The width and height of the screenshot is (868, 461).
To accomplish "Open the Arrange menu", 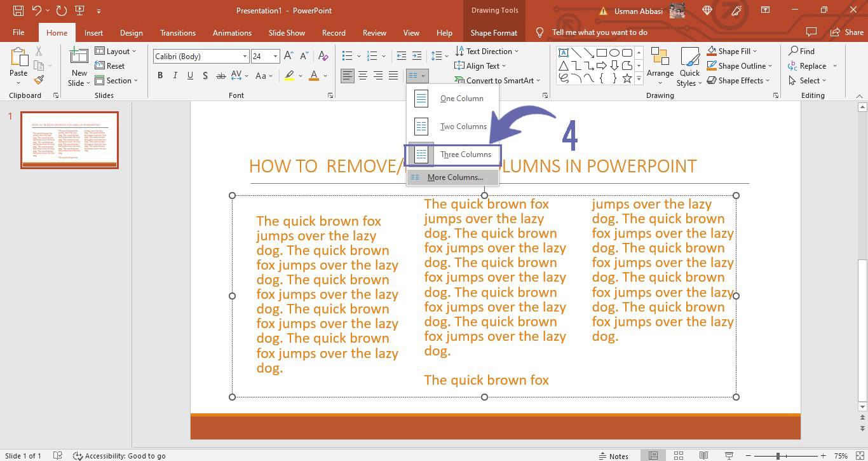I will pyautogui.click(x=660, y=66).
